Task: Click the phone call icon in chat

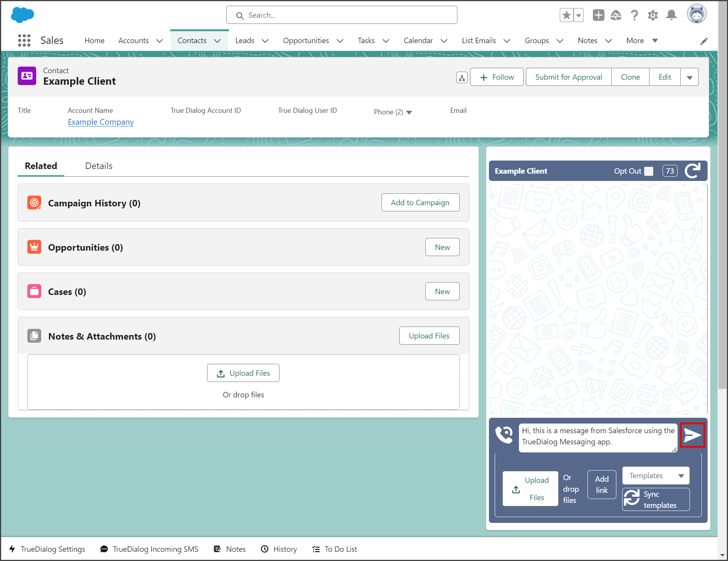Action: [x=504, y=435]
